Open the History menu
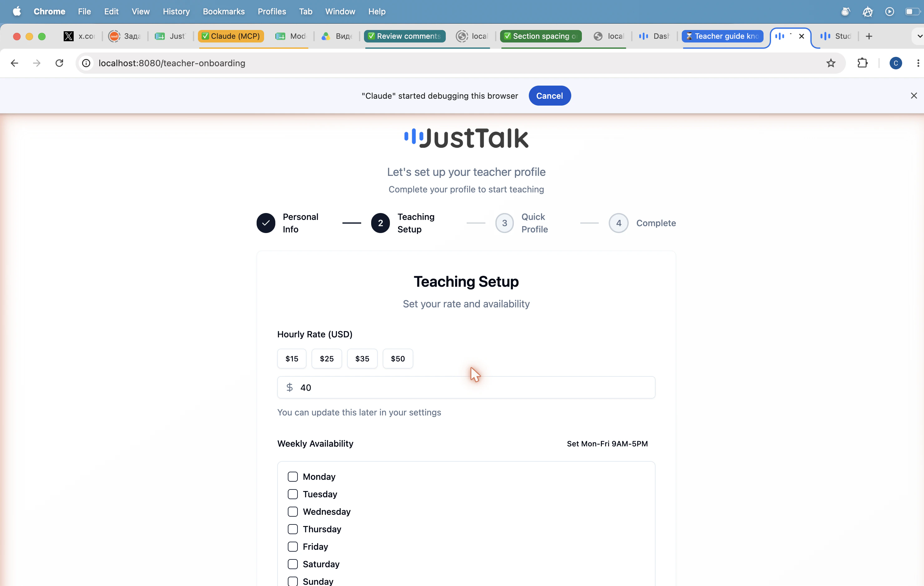Screen dimensions: 924x586 (176, 12)
